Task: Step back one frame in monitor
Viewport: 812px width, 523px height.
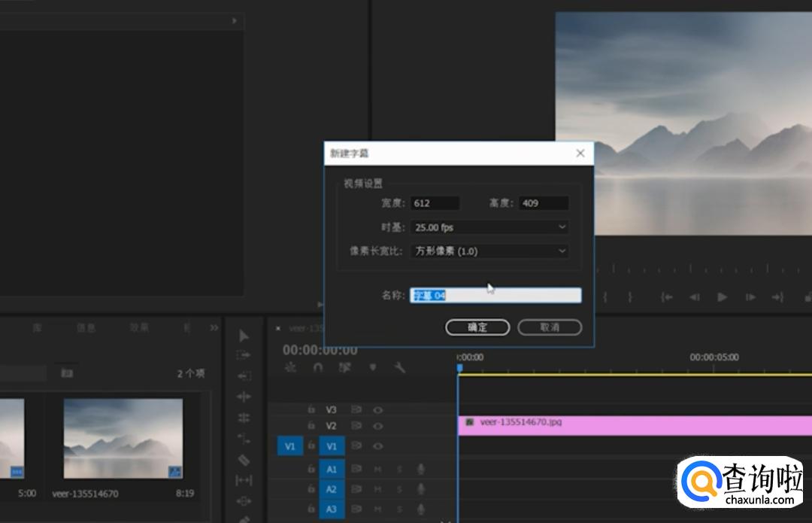Action: [695, 297]
